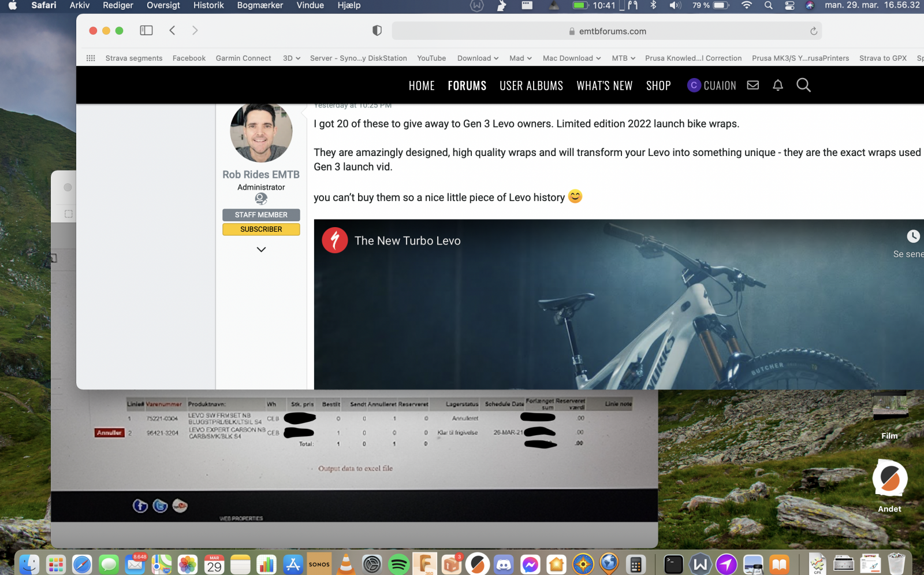Click the Bluetooth menu bar icon

(x=654, y=5)
